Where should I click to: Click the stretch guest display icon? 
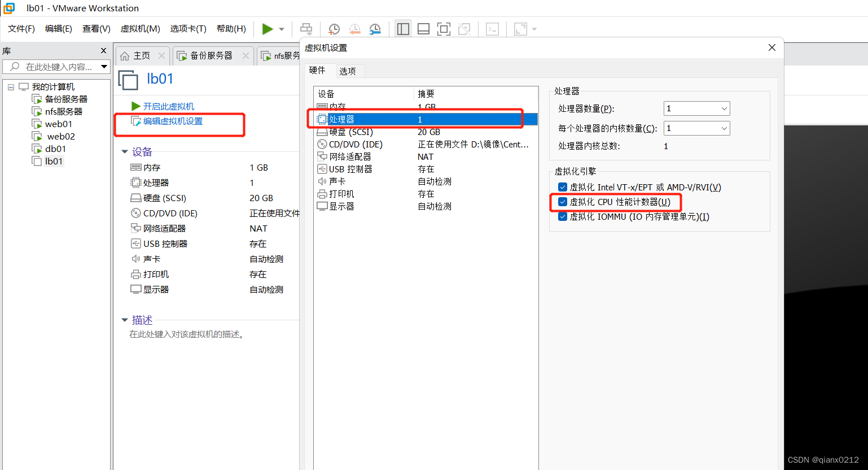(520, 29)
